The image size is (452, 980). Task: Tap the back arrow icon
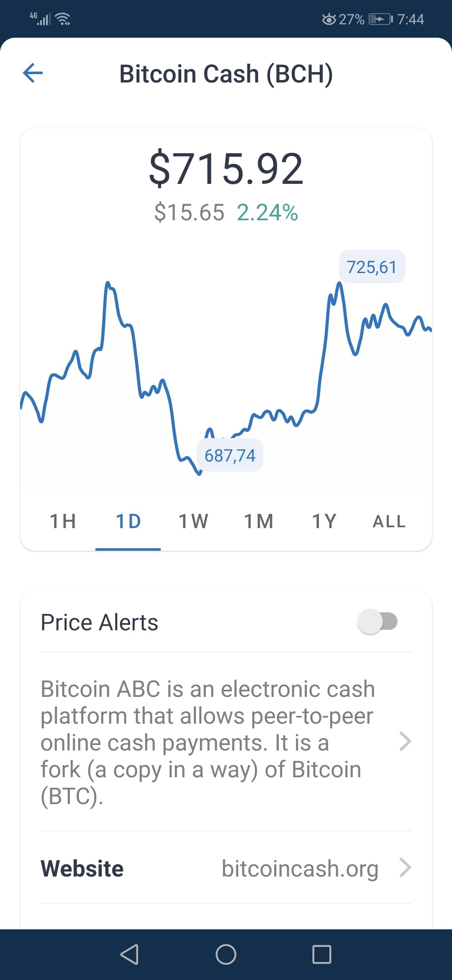click(33, 73)
